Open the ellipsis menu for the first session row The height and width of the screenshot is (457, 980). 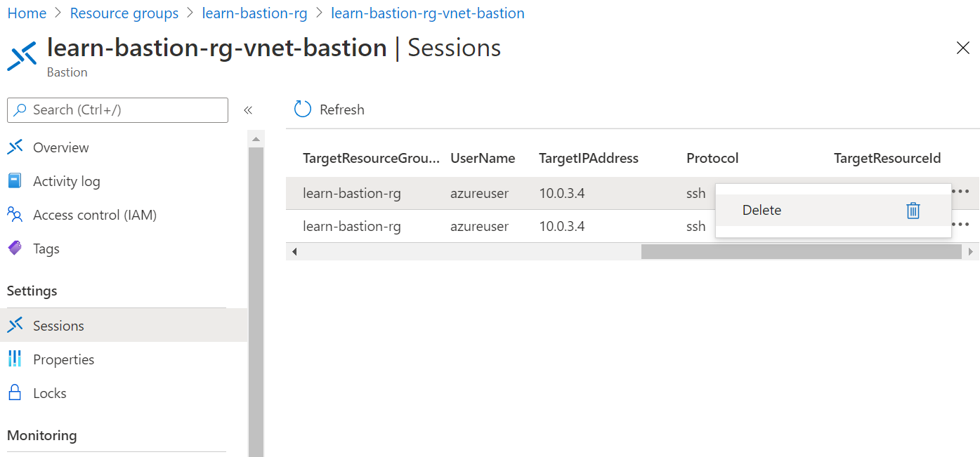tap(960, 192)
